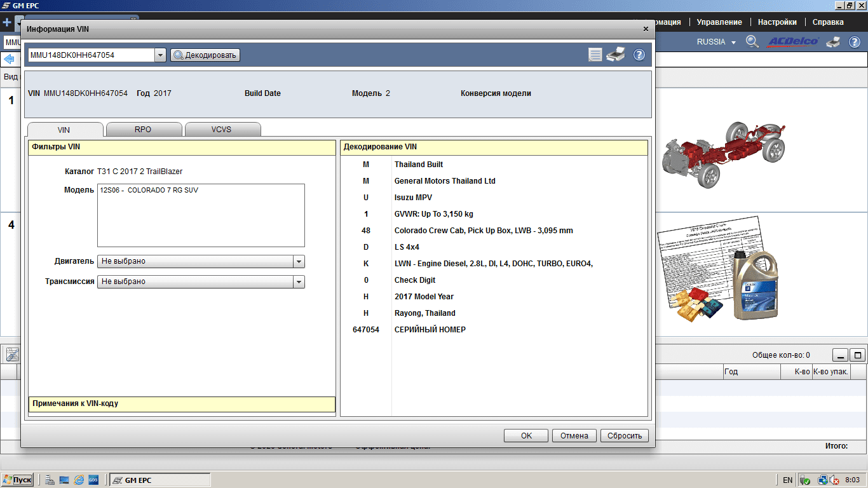
Task: Open the network computers quick launch icon
Action: (50, 480)
